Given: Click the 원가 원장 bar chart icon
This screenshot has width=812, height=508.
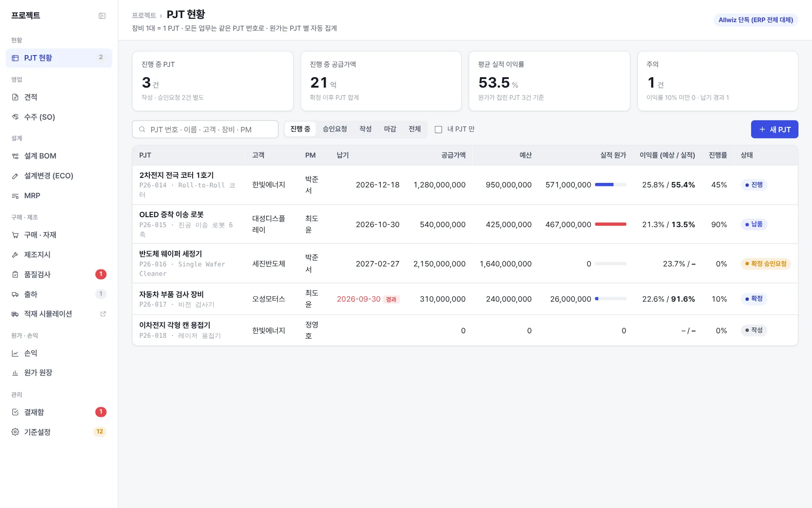Looking at the screenshot, I should coord(15,373).
